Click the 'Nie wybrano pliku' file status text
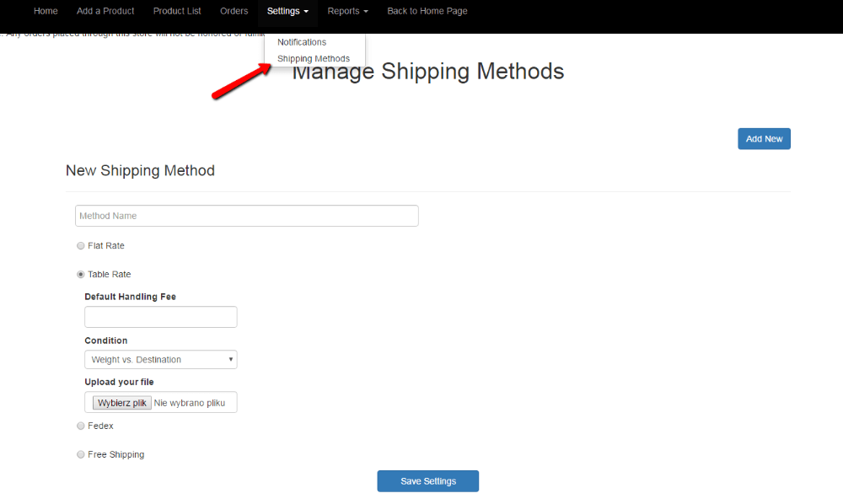Screen dimensions: 843x504 (x=190, y=403)
